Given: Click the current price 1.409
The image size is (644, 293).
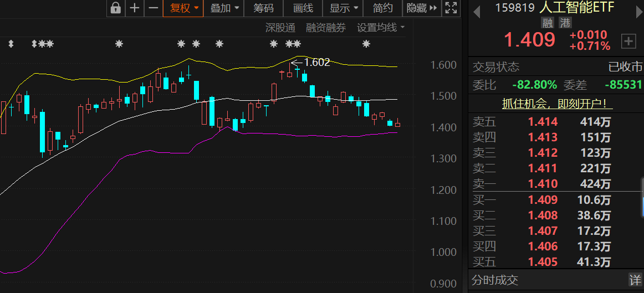Looking at the screenshot, I should click(529, 40).
